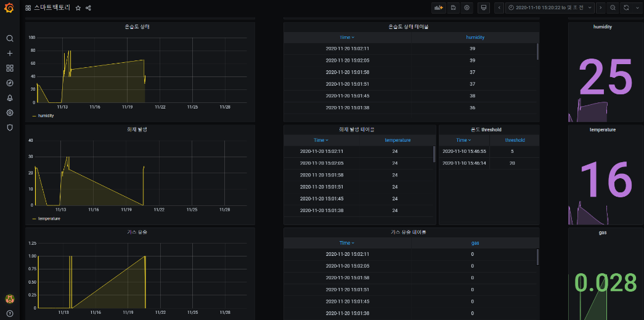644x320 pixels.
Task: Sort gas table by Time column
Action: [347, 243]
